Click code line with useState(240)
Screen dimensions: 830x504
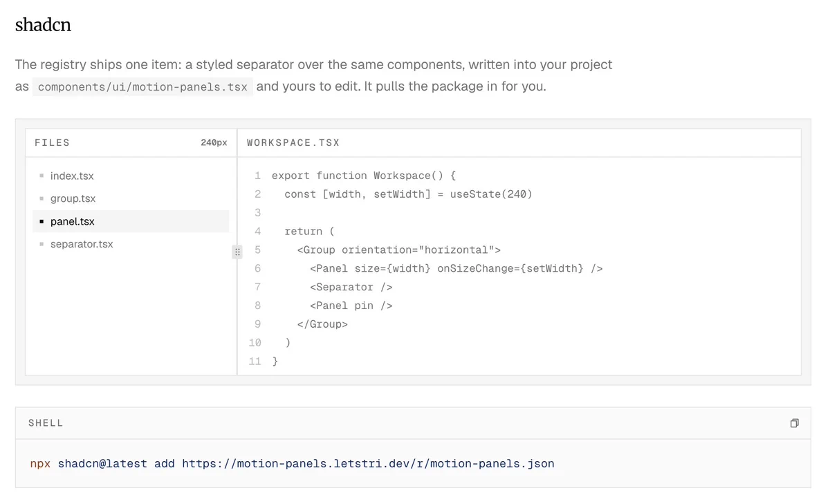click(x=408, y=194)
